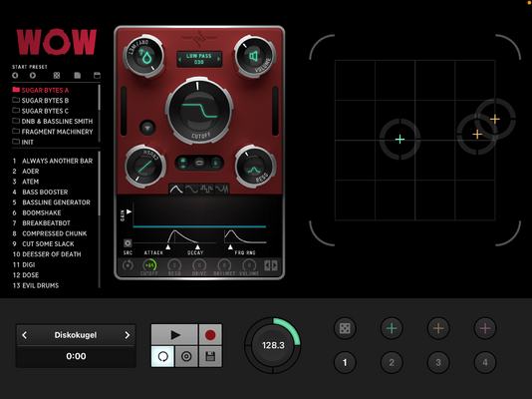Toggle the loop button
The width and height of the screenshot is (532, 399).
point(162,356)
